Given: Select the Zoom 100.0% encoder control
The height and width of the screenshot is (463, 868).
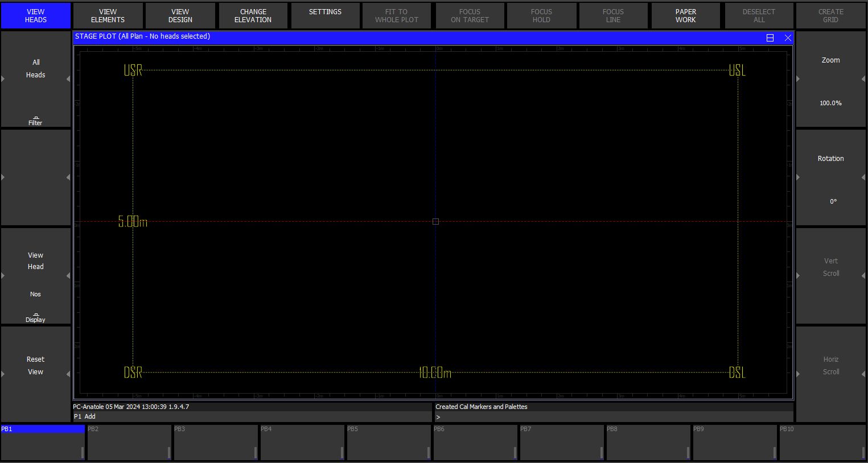Looking at the screenshot, I should [830, 80].
